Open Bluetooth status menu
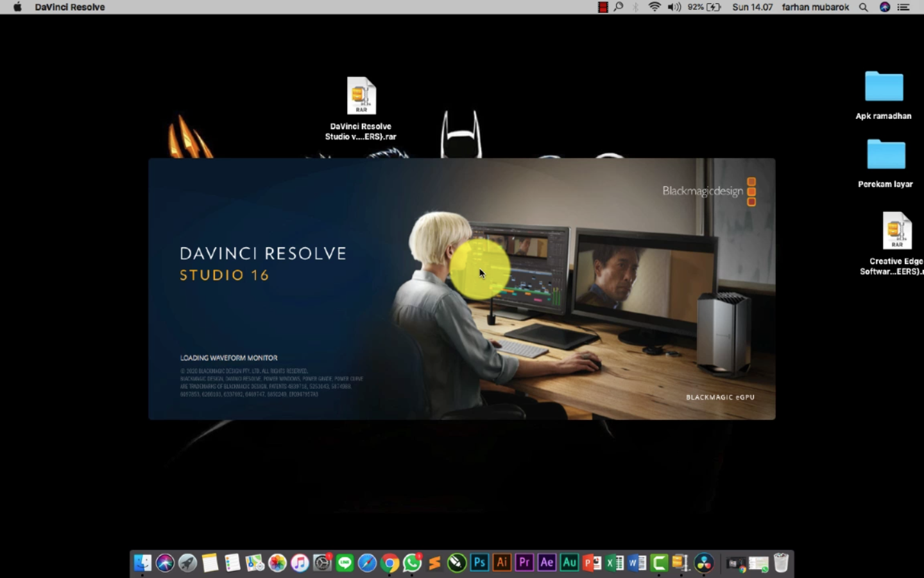Image resolution: width=924 pixels, height=578 pixels. tap(635, 7)
